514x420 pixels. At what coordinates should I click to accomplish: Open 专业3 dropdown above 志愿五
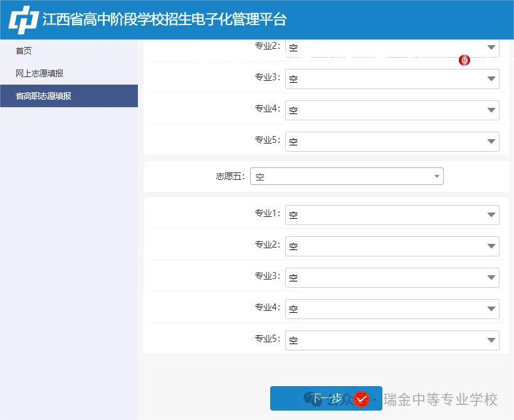(x=392, y=79)
